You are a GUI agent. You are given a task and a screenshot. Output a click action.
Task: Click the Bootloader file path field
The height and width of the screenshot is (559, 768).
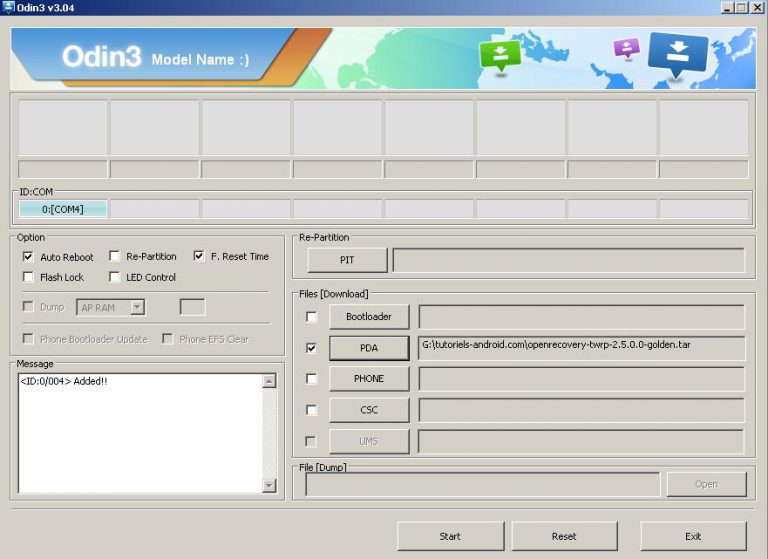click(581, 317)
